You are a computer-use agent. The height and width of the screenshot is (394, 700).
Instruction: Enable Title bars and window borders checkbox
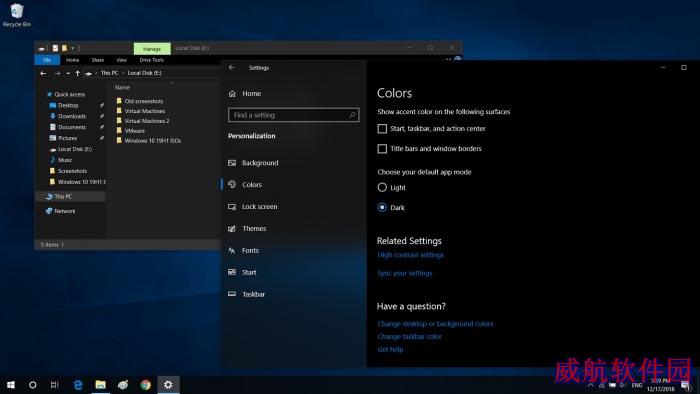click(x=382, y=149)
